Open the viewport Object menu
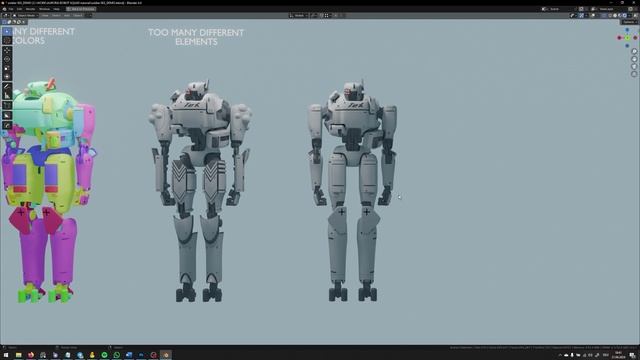Viewport: 640px width, 360px height. tap(78, 16)
